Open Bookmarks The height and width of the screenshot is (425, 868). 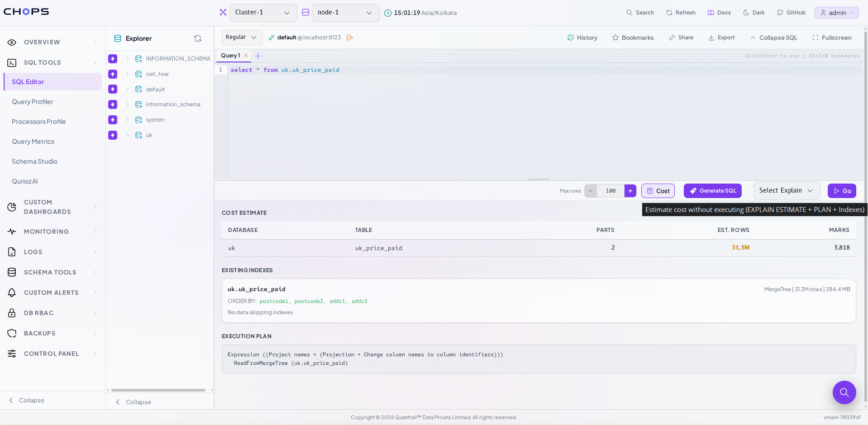tap(633, 38)
